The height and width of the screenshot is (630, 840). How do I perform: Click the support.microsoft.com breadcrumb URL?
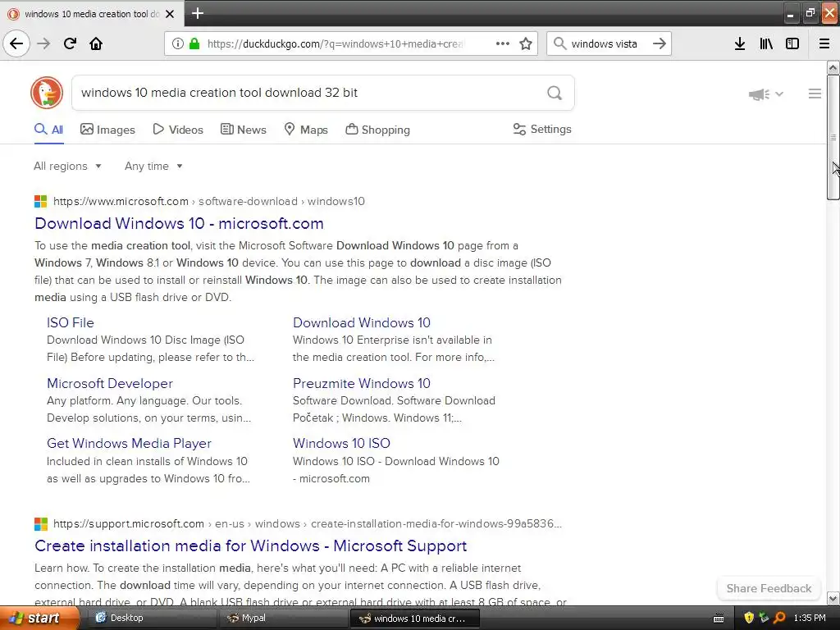click(x=308, y=523)
